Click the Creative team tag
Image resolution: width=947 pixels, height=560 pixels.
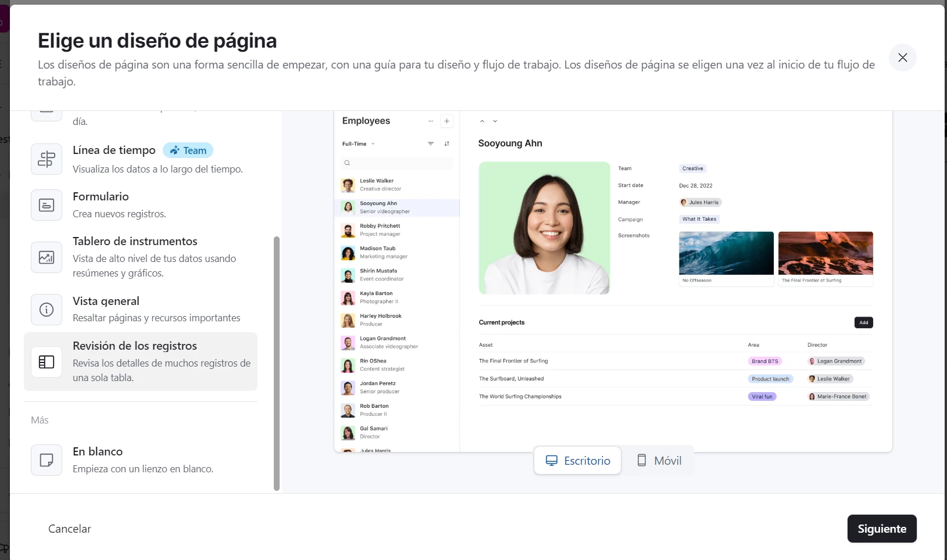pyautogui.click(x=692, y=168)
